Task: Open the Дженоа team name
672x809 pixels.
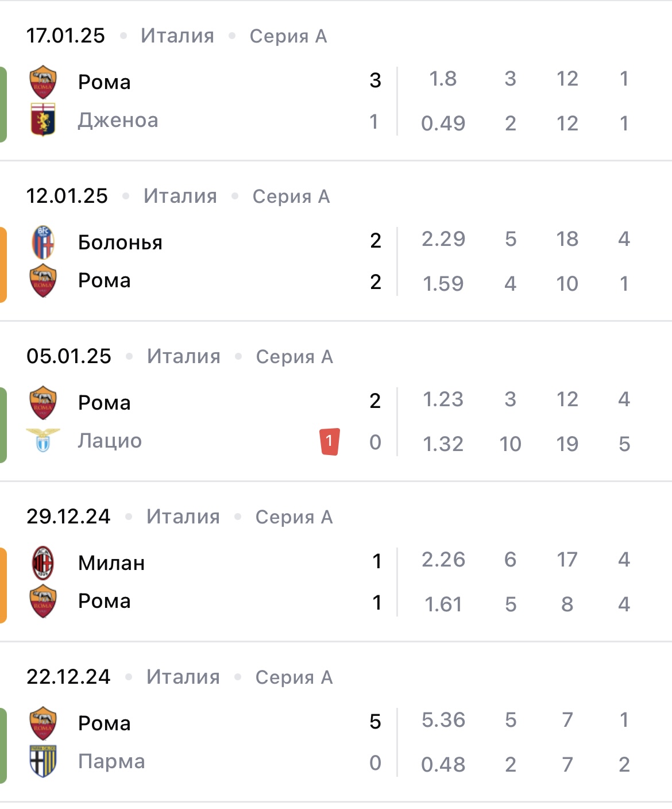Action: click(x=118, y=121)
